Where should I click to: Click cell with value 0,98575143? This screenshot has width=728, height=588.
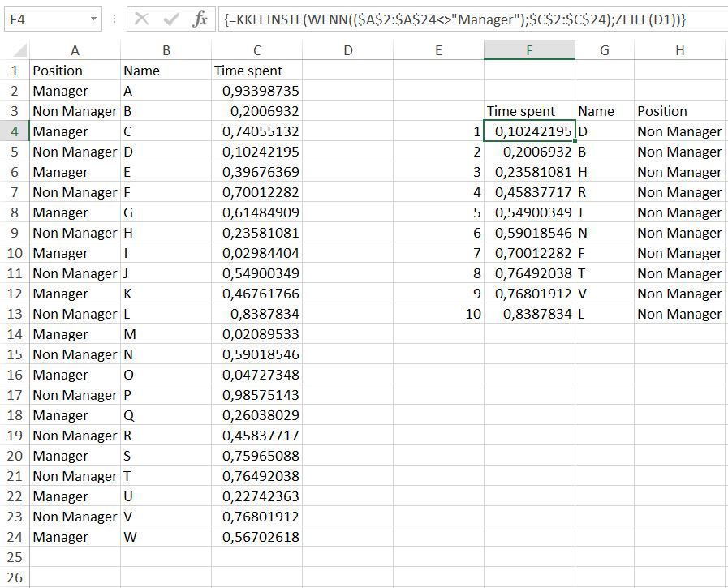(x=256, y=395)
